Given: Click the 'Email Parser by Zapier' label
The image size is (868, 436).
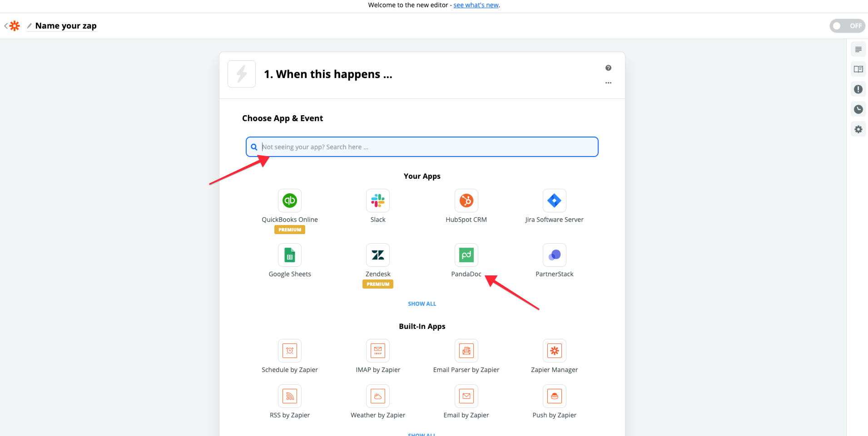Looking at the screenshot, I should pos(466,370).
